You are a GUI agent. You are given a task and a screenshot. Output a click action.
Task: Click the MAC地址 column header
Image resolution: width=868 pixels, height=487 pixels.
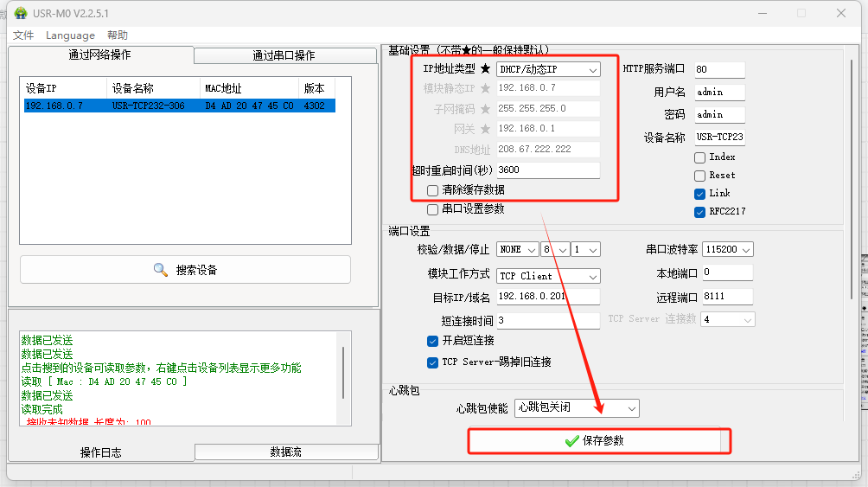[249, 88]
